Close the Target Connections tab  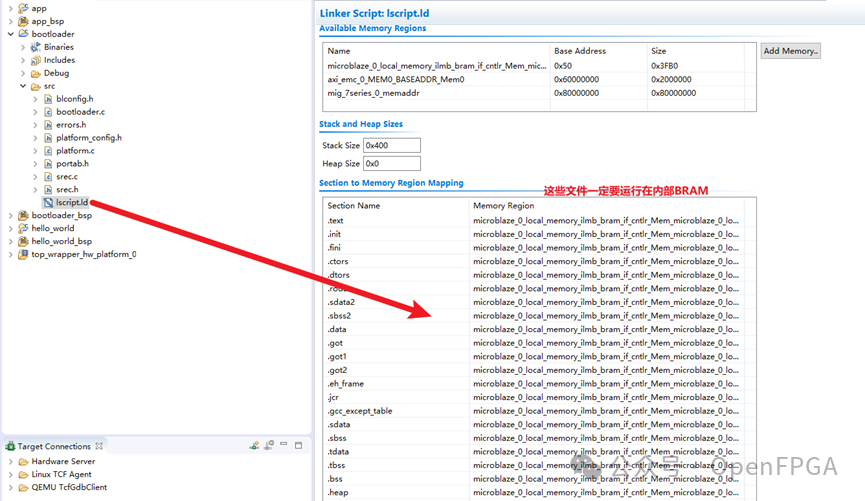pos(99,446)
